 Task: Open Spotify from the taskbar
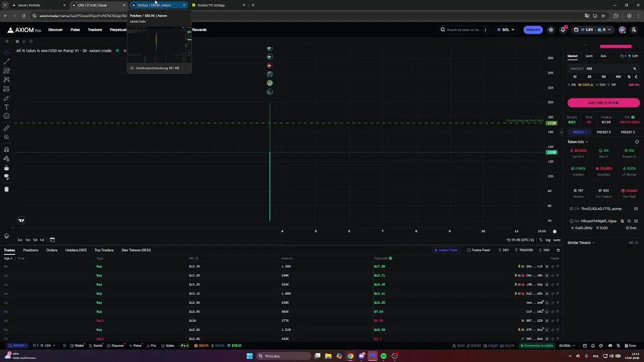click(383, 356)
